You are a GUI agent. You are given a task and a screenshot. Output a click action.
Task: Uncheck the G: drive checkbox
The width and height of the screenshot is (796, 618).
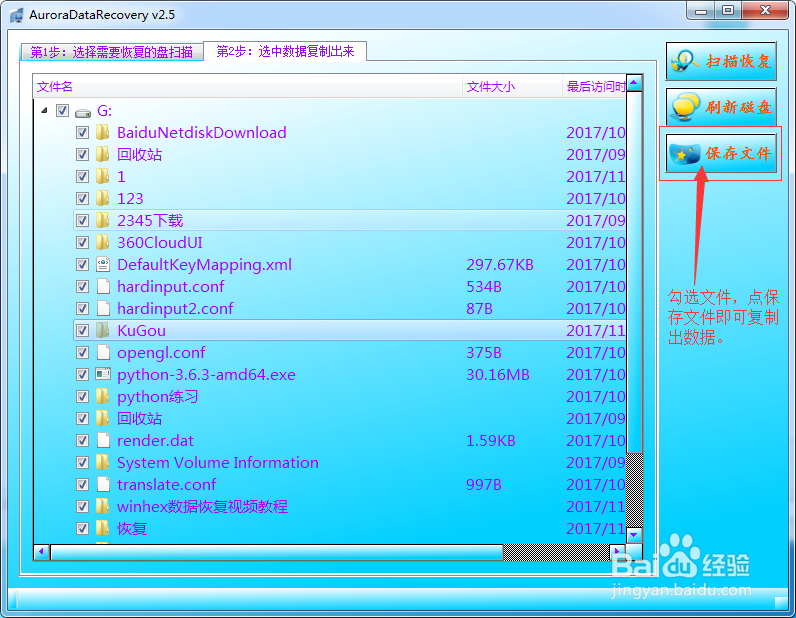[x=62, y=111]
